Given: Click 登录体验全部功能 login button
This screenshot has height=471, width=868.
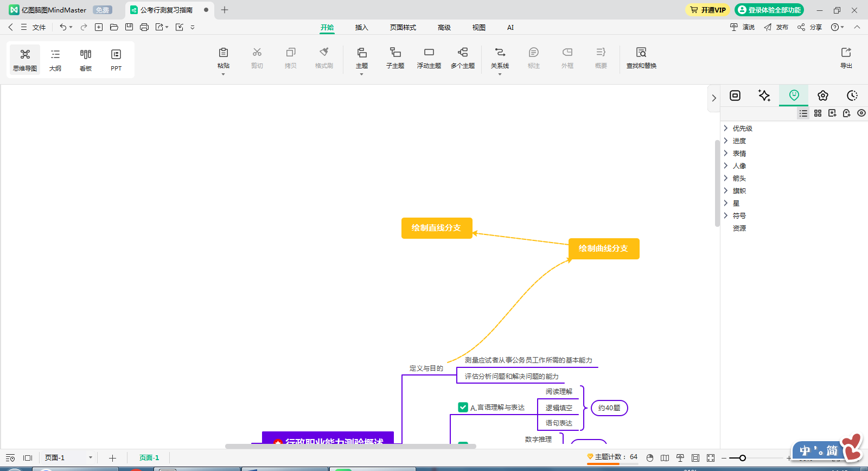Looking at the screenshot, I should coord(769,10).
